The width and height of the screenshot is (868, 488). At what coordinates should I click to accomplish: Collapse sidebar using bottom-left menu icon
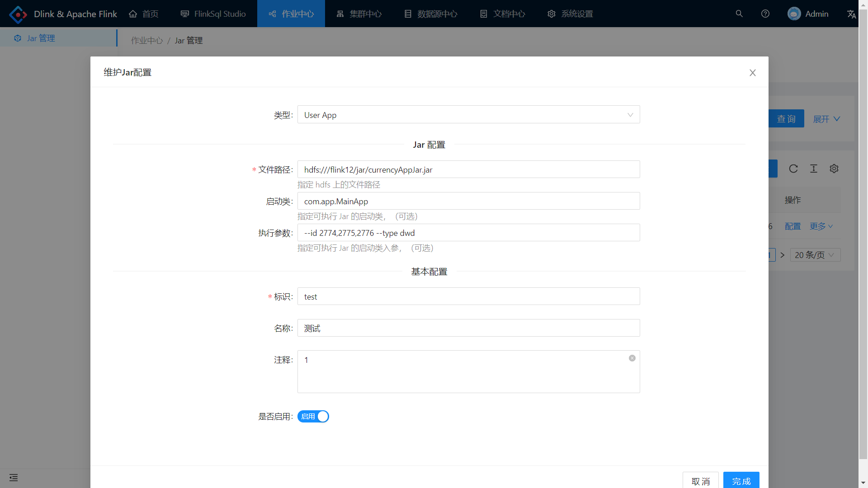[x=14, y=478]
